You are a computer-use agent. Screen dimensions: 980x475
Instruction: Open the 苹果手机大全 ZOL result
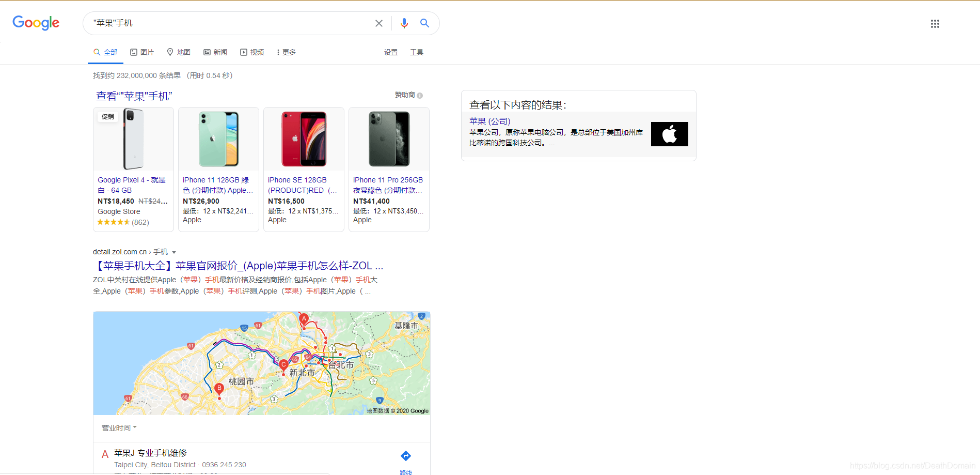tap(238, 266)
